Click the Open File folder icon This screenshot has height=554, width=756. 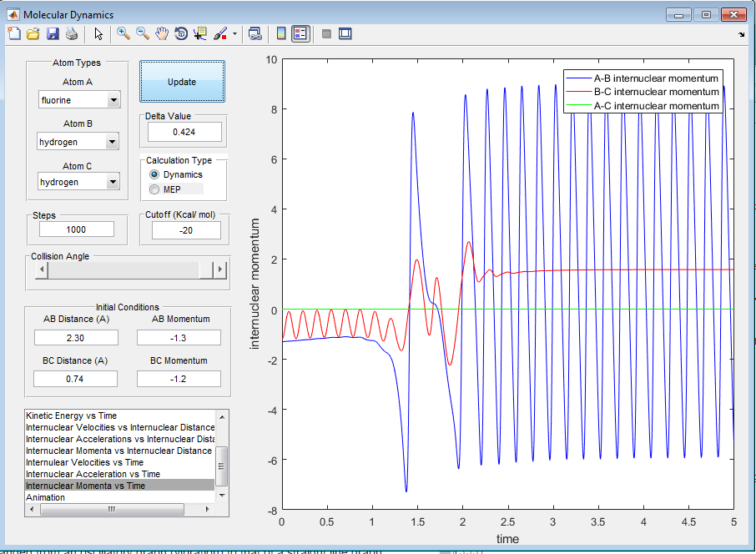(33, 34)
